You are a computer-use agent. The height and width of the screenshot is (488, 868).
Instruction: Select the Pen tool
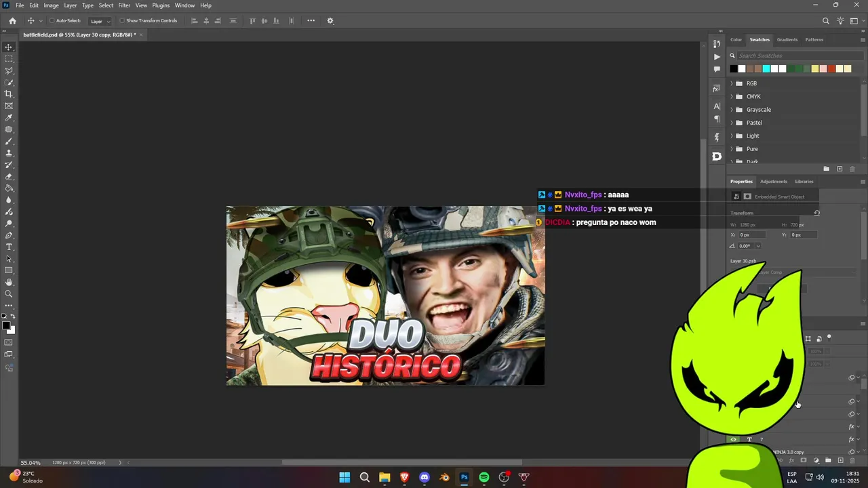[9, 235]
